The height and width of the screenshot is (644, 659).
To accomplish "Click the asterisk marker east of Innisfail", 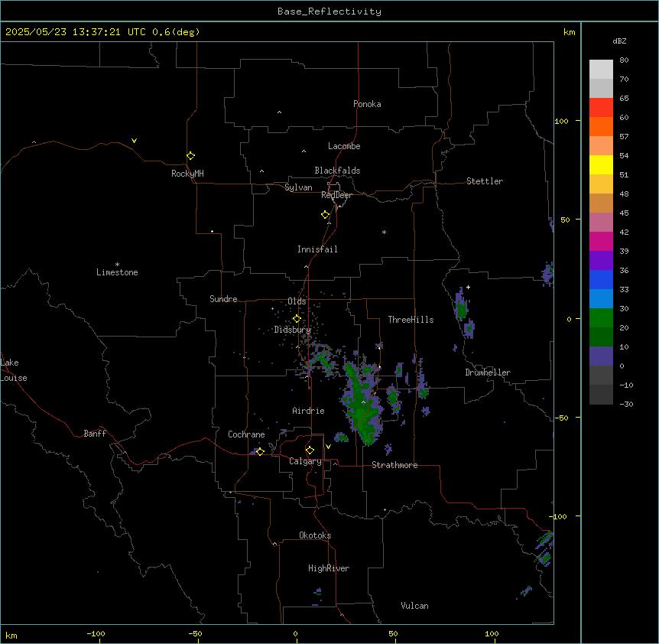I will (384, 232).
